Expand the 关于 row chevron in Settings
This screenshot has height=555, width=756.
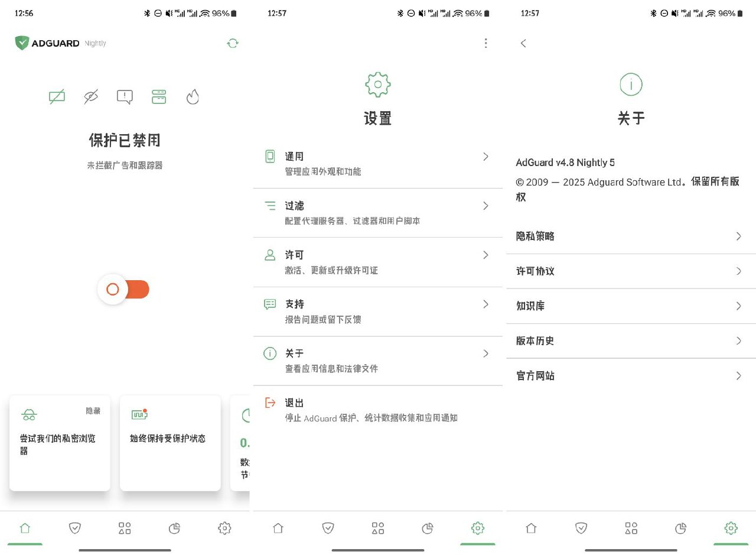(485, 353)
